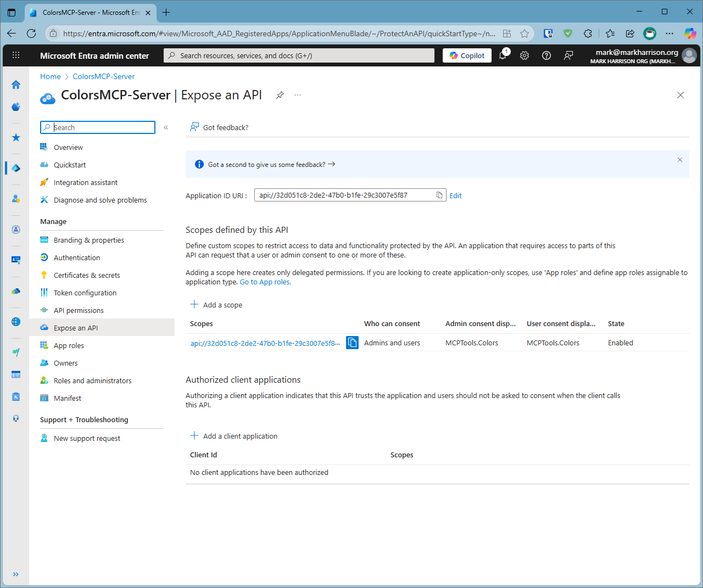703x588 pixels.
Task: Click inside the sidebar Search box
Action: [97, 127]
